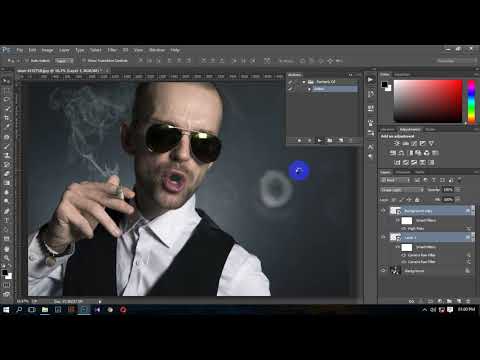
Task: Select the Rectangular Marquee tool
Action: click(6, 90)
